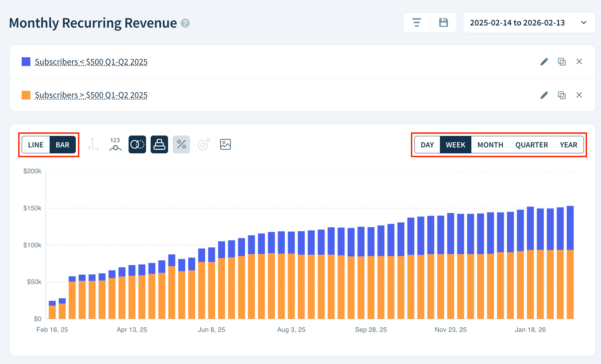
Task: Click the help question mark beside title
Action: (185, 23)
